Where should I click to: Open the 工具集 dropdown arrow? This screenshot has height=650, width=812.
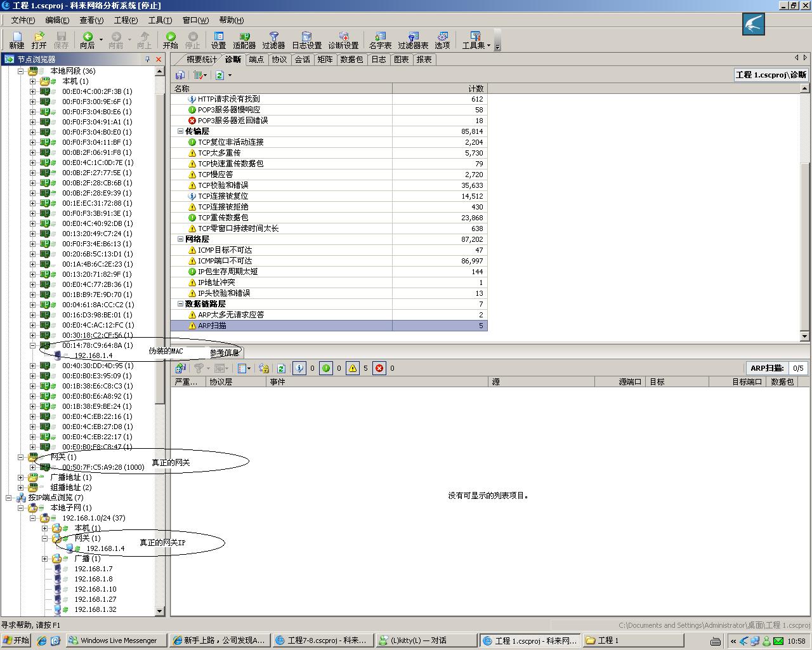click(x=488, y=46)
